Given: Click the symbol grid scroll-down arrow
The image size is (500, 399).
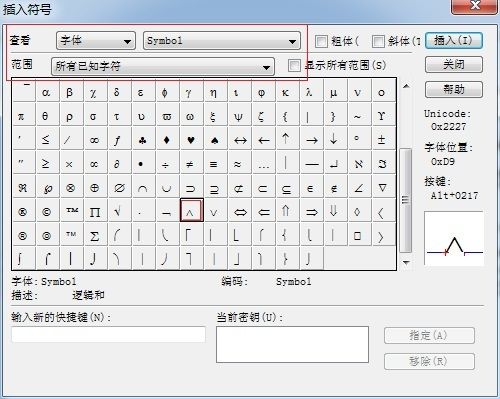Looking at the screenshot, I should (x=406, y=263).
